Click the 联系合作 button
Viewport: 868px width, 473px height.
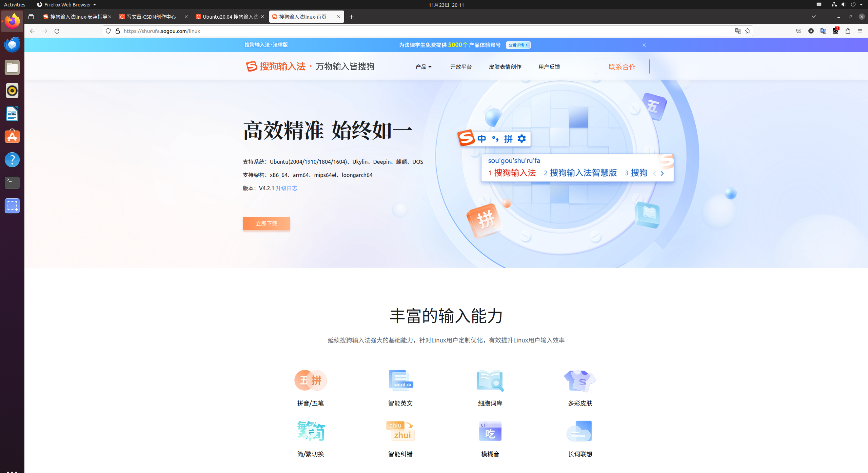pyautogui.click(x=622, y=66)
